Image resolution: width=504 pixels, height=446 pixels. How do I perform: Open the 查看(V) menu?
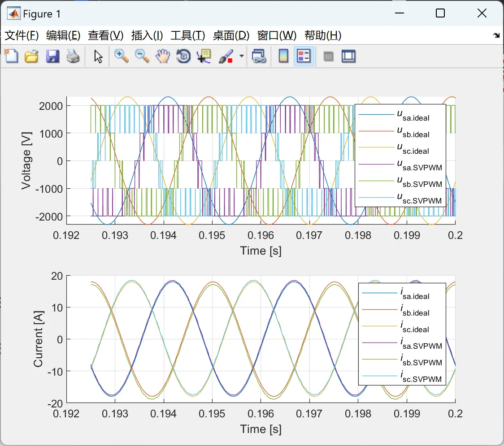(106, 35)
